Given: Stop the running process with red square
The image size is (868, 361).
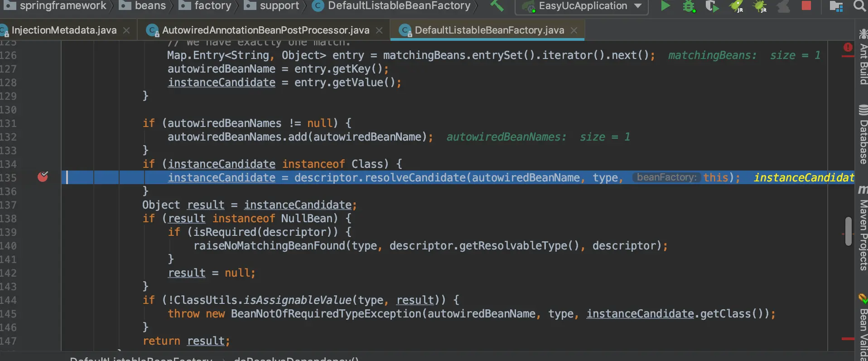Looking at the screenshot, I should tap(806, 5).
